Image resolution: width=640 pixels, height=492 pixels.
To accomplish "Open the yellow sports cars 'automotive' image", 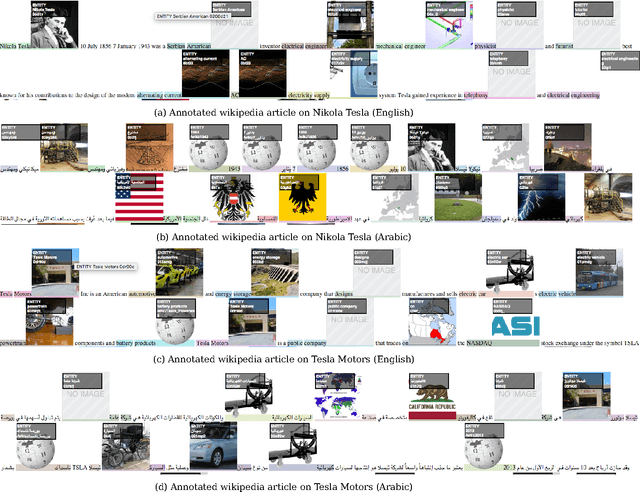I will (x=179, y=272).
